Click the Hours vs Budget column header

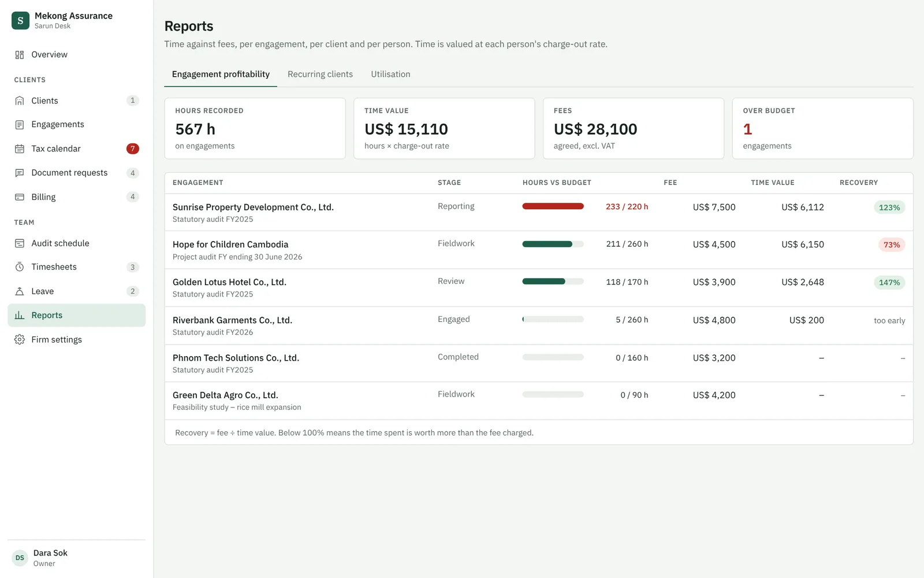557,183
